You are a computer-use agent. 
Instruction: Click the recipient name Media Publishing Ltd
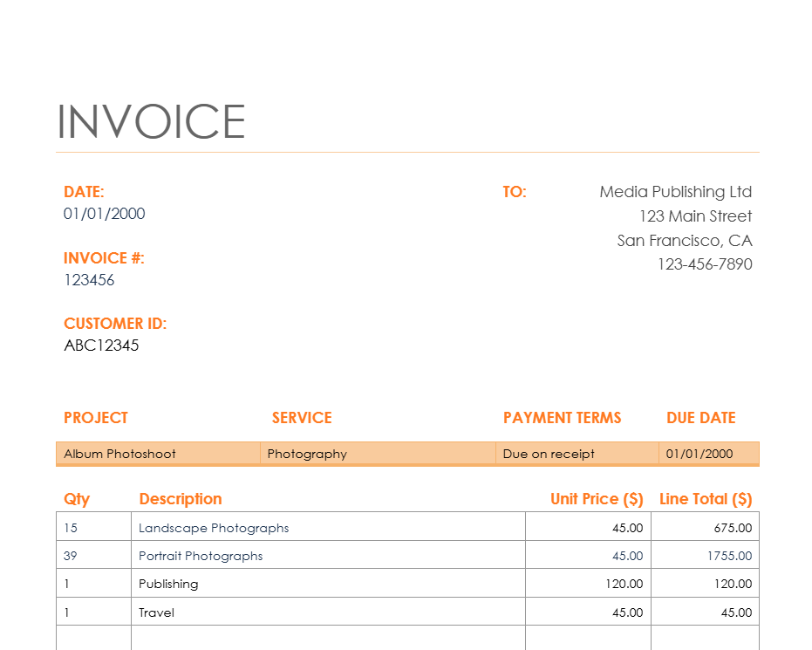pyautogui.click(x=675, y=192)
